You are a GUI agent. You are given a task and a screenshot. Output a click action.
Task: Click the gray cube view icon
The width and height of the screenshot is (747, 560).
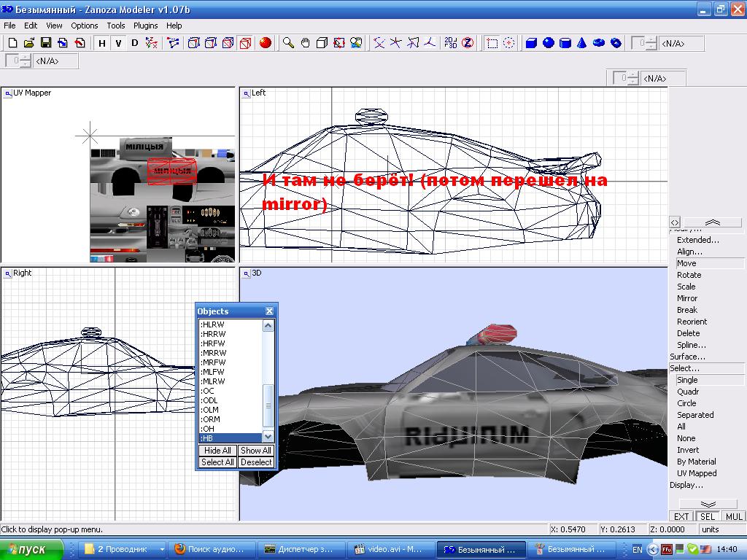(322, 43)
